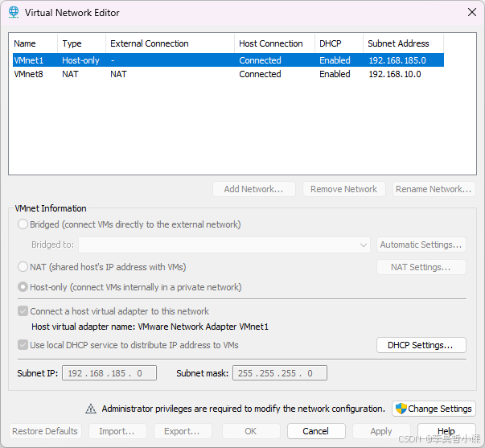Click the VMnet Information group label
The image size is (485, 448).
[x=51, y=208]
